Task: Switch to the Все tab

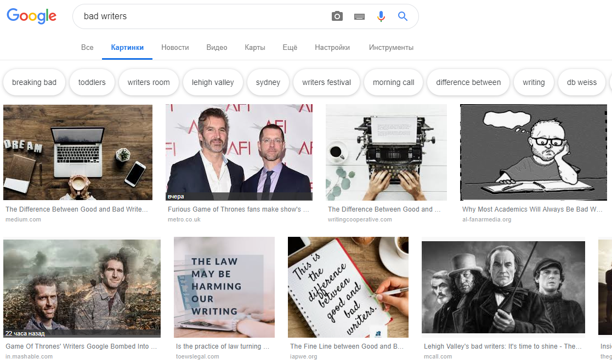Action: tap(87, 48)
